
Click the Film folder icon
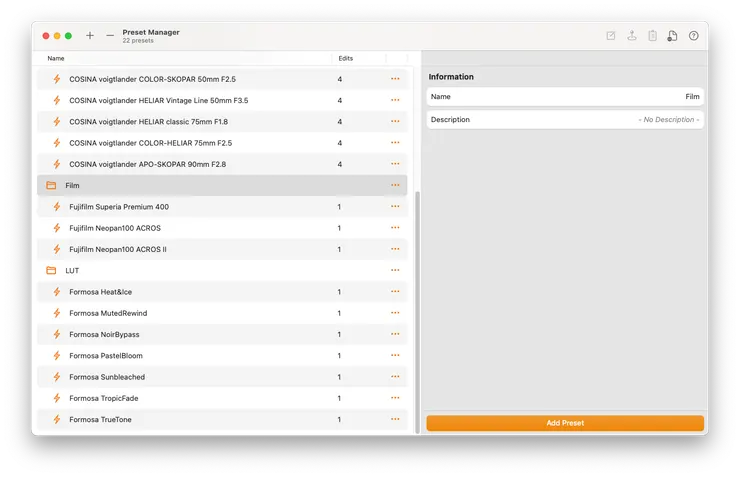tap(51, 185)
